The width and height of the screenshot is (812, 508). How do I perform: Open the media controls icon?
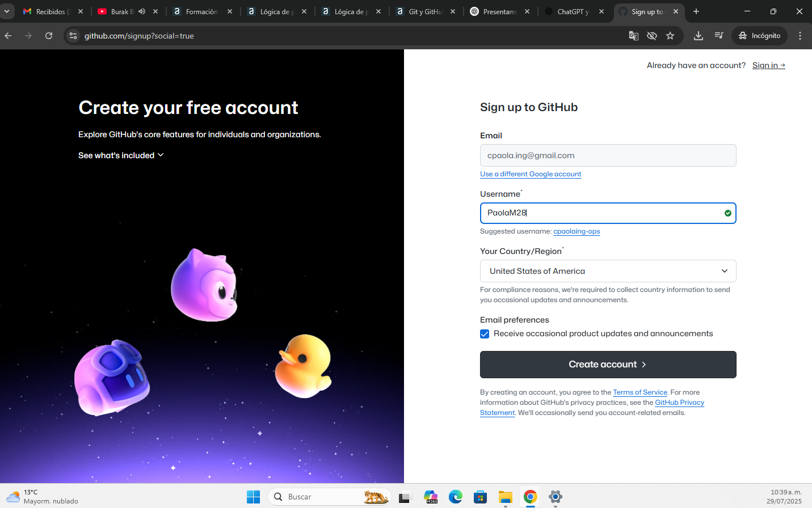point(719,36)
